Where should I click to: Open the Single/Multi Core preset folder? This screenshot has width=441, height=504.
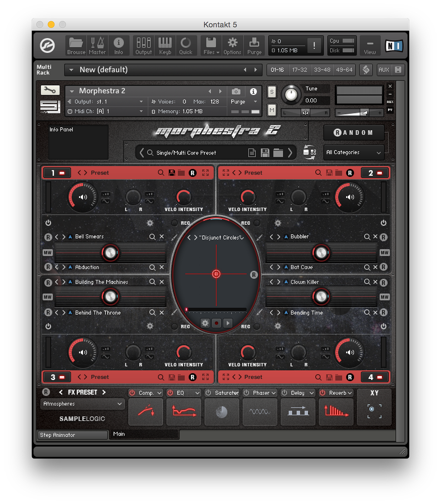(x=278, y=153)
